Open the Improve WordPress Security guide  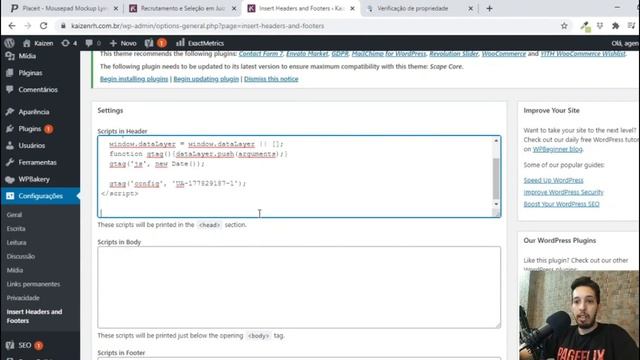click(563, 192)
